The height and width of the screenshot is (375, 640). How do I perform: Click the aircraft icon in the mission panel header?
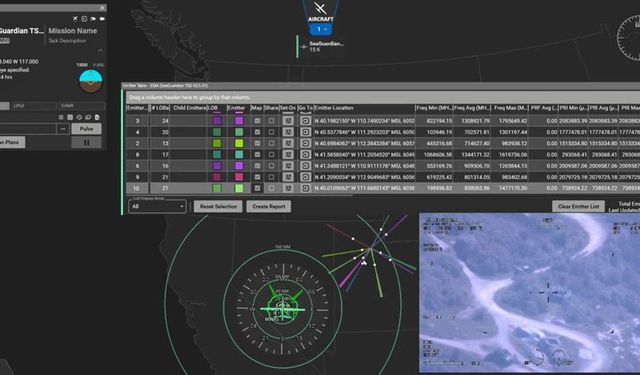coord(75,18)
